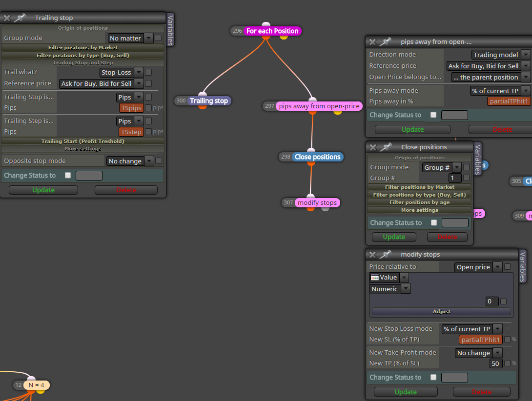Pin the Close positions panel
This screenshot has height=401, width=532.
point(386,147)
